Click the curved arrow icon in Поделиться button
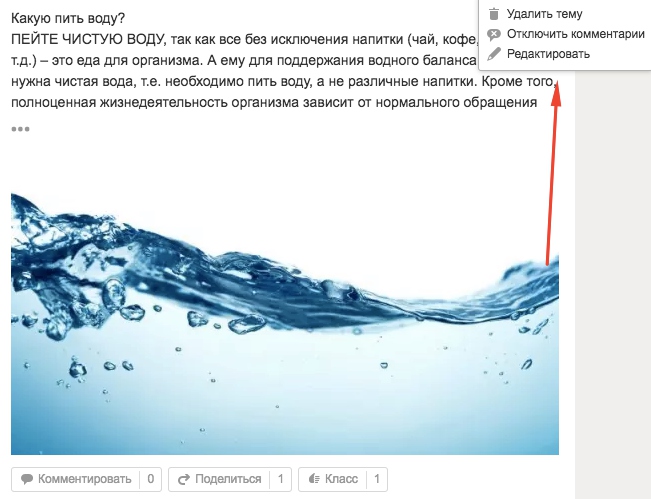The height and width of the screenshot is (499, 651). [x=184, y=479]
